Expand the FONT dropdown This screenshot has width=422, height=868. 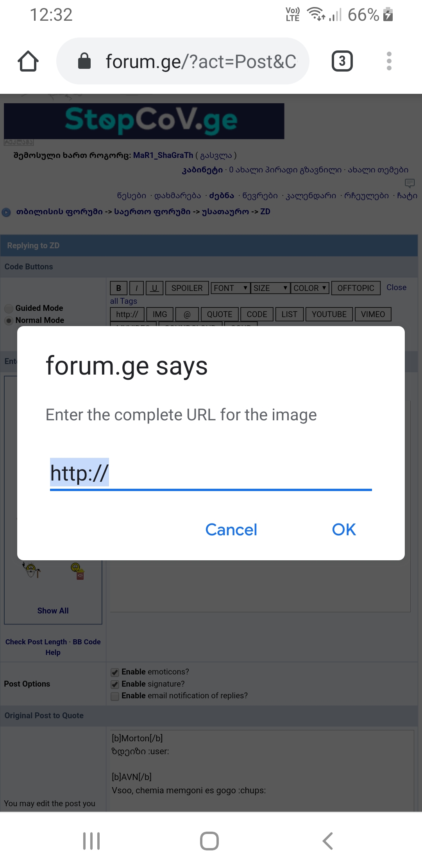tap(231, 288)
